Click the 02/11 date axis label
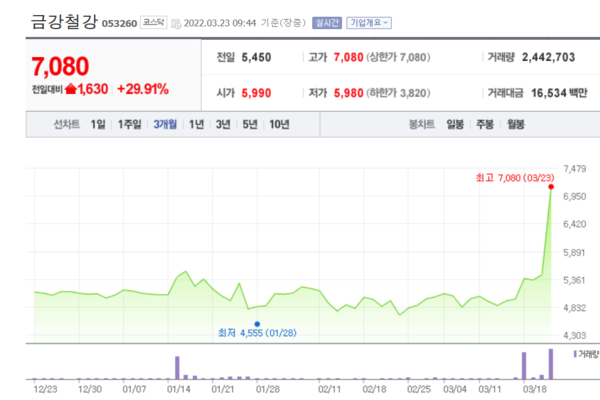The height and width of the screenshot is (400, 600). pos(329,389)
